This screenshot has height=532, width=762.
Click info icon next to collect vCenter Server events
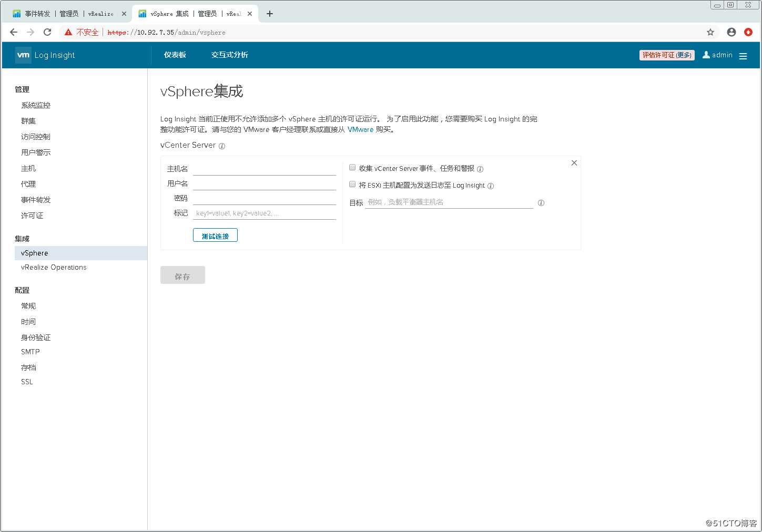point(480,169)
